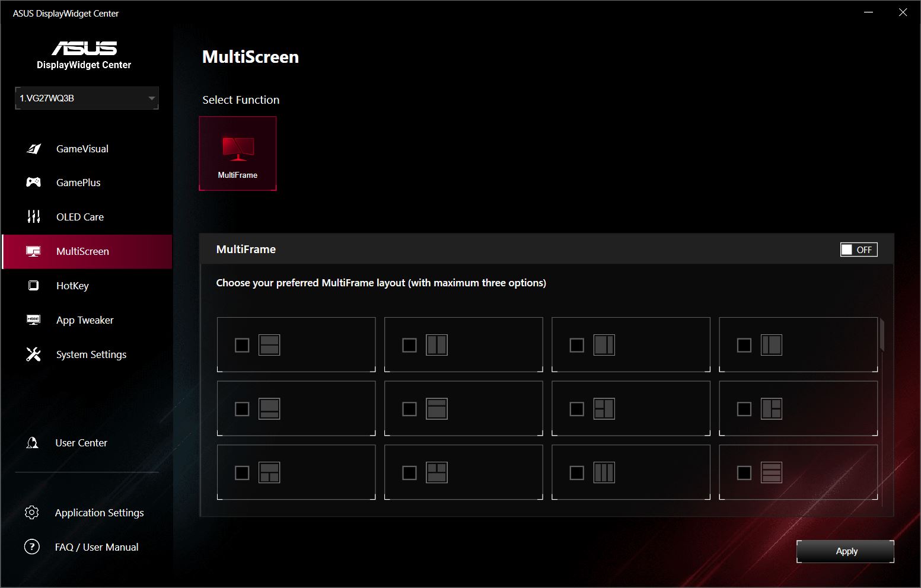Enable the small-top large-bottom layout checkbox

click(409, 409)
